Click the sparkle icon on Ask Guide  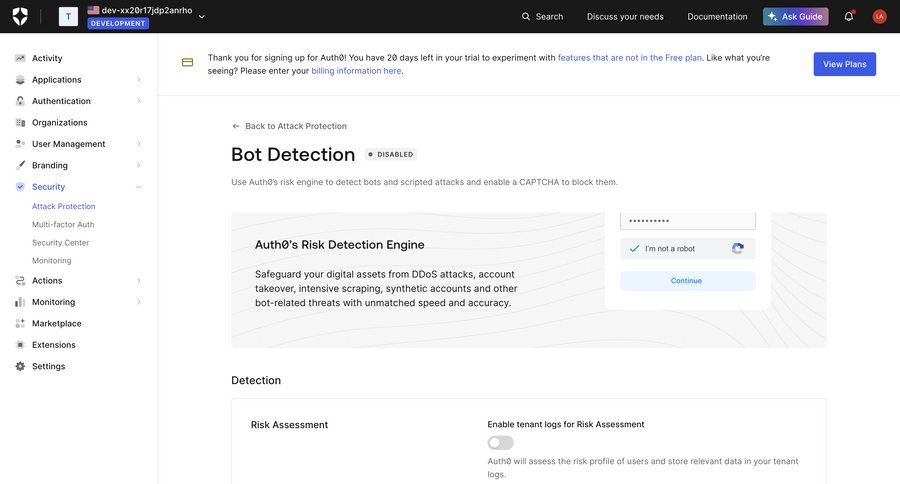(x=773, y=17)
